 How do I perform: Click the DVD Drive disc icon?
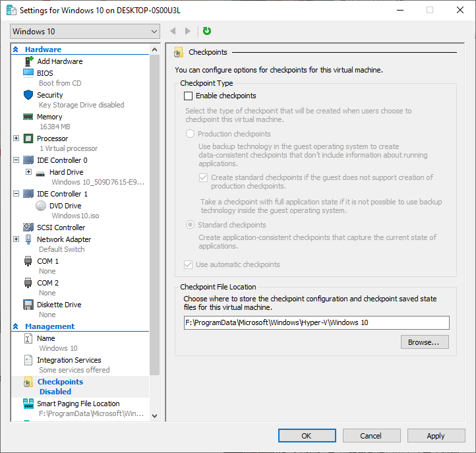(x=41, y=206)
